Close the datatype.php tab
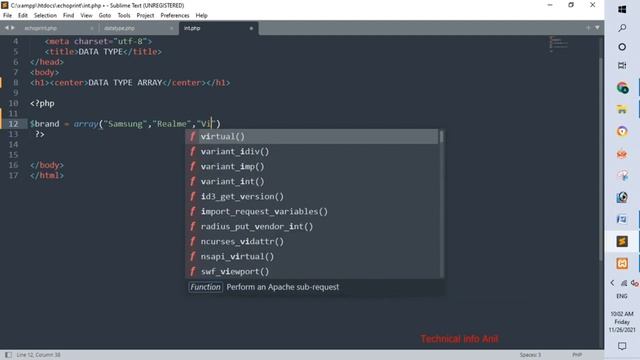The height and width of the screenshot is (360, 640). click(x=171, y=28)
